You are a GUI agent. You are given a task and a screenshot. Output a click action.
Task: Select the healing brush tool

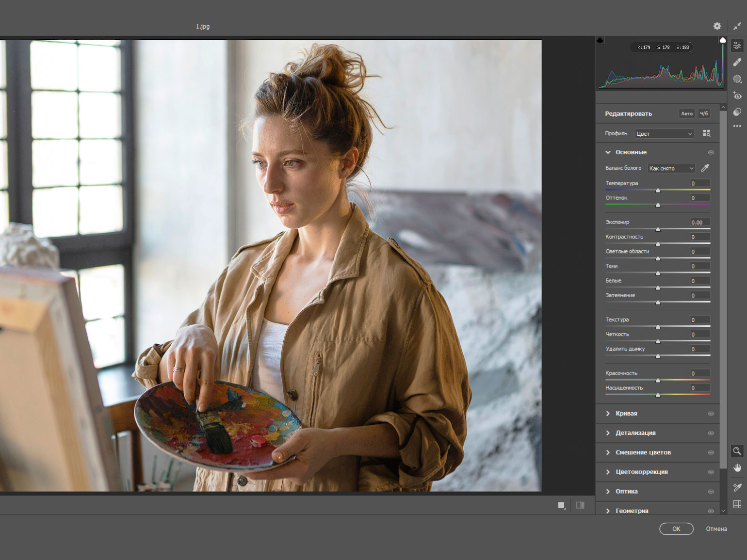point(737,62)
